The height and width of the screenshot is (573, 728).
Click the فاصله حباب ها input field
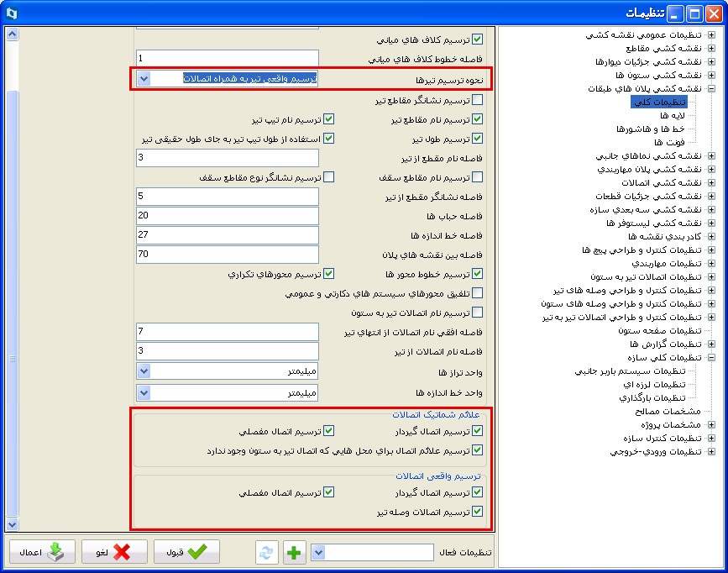click(228, 216)
